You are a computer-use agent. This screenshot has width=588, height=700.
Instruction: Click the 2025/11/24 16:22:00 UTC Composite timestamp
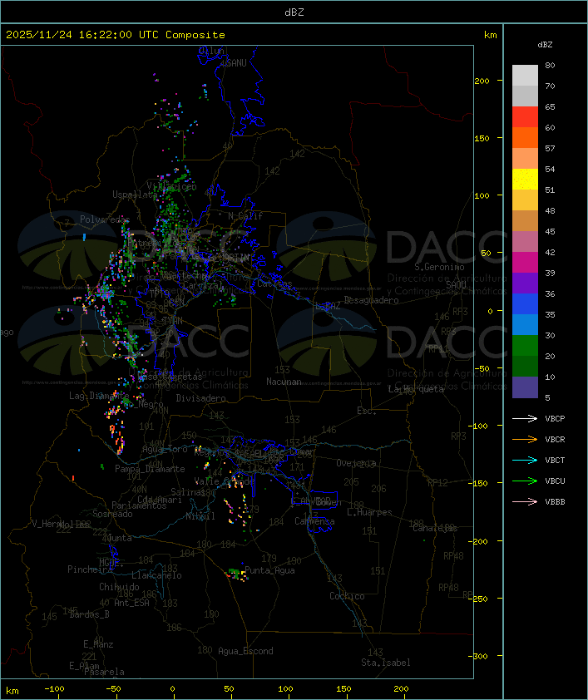pyautogui.click(x=116, y=35)
